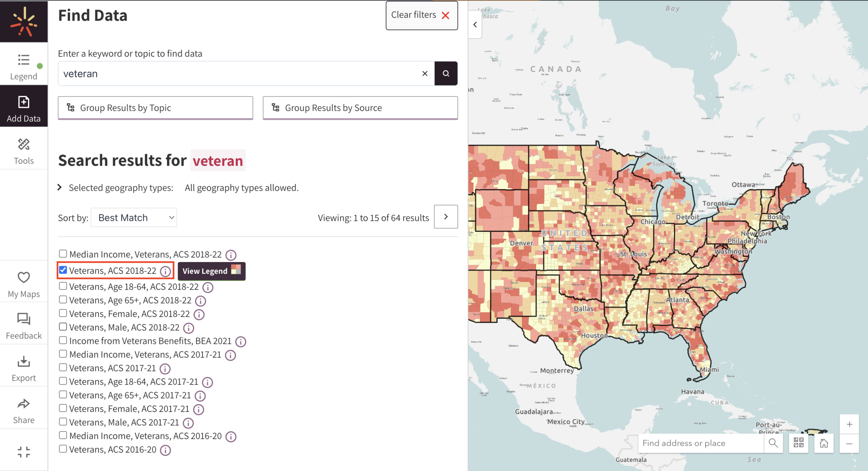Collapse the Find Data panel
This screenshot has height=471, width=868.
474,24
